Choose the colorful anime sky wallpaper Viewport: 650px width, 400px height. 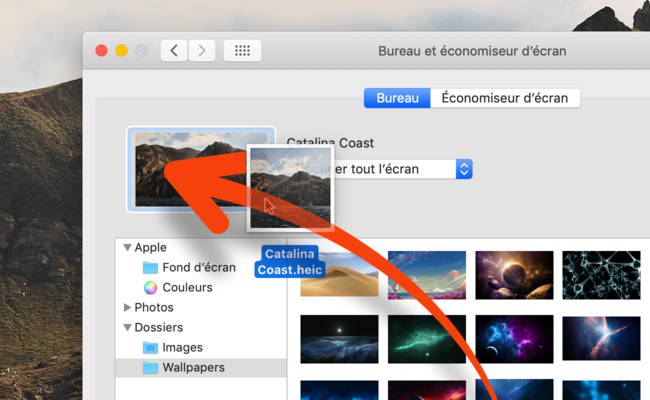pyautogui.click(x=427, y=275)
